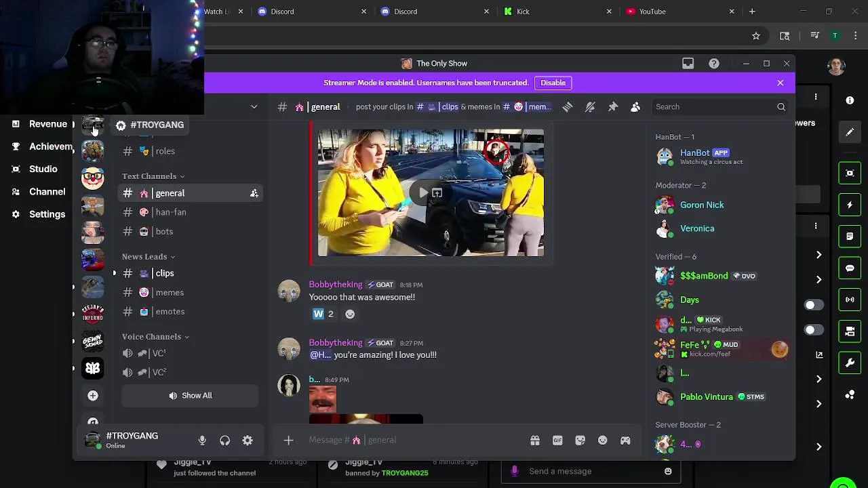Click the search magnifier icon

(x=781, y=107)
